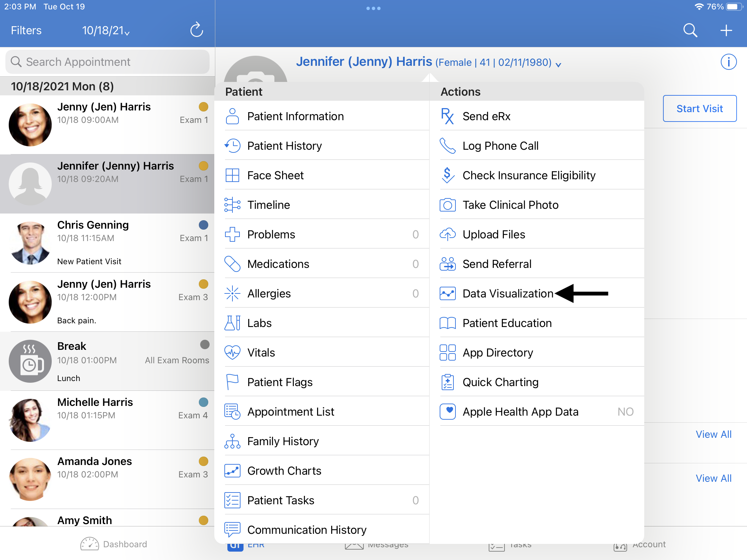
Task: Open the search magnifier in top bar
Action: click(690, 30)
